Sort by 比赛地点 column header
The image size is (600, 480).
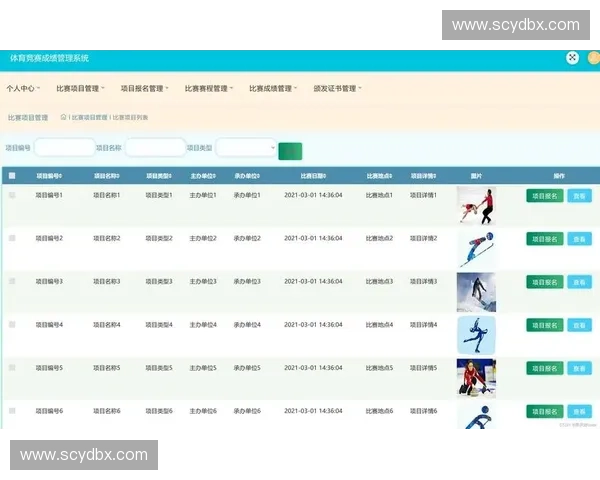pos(379,176)
